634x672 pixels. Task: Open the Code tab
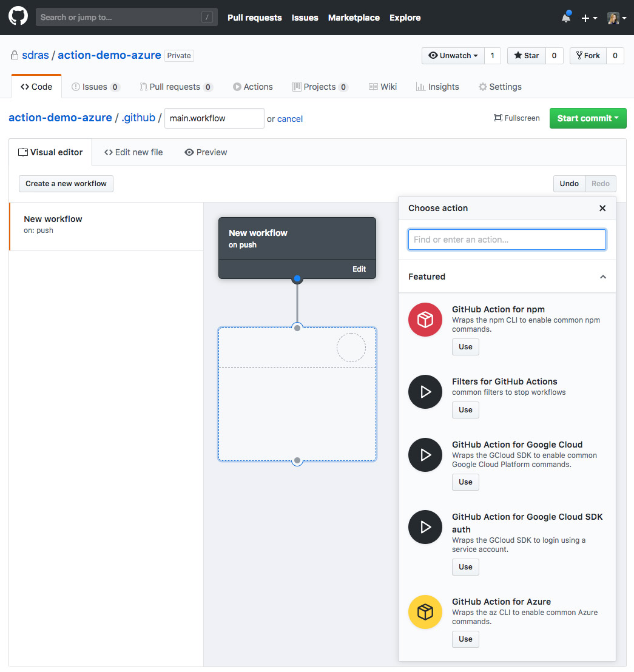36,87
